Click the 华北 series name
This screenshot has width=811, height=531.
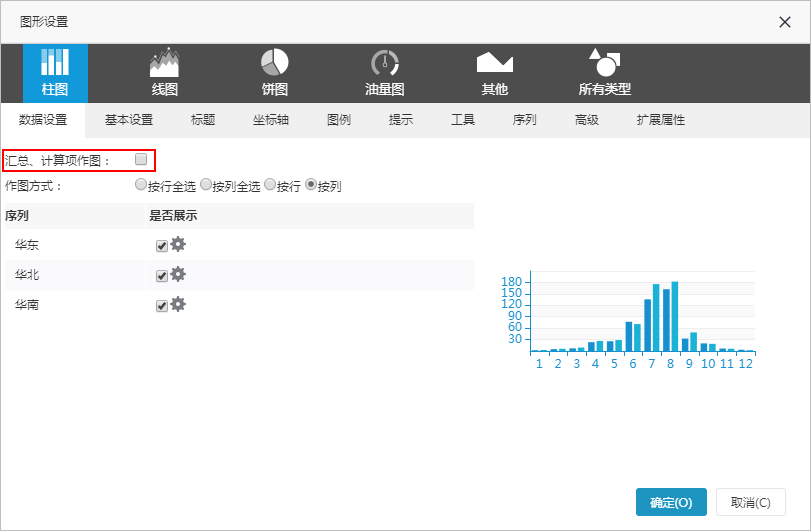(27, 275)
